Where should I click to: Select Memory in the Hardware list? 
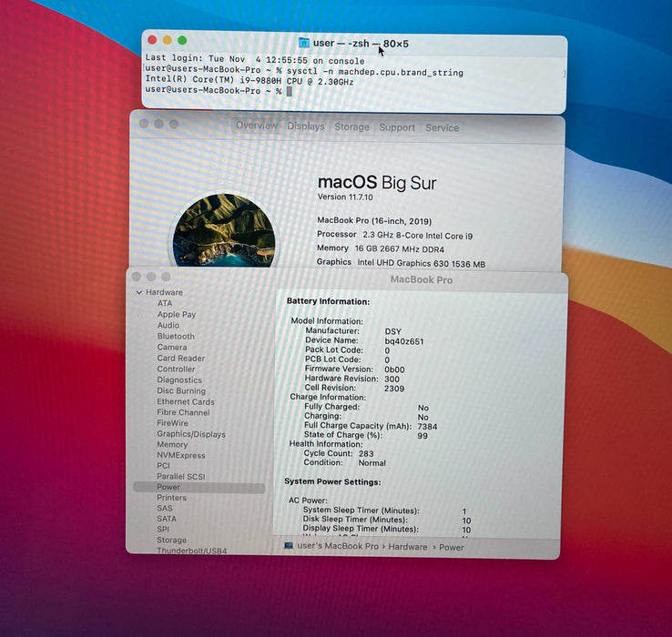172,445
